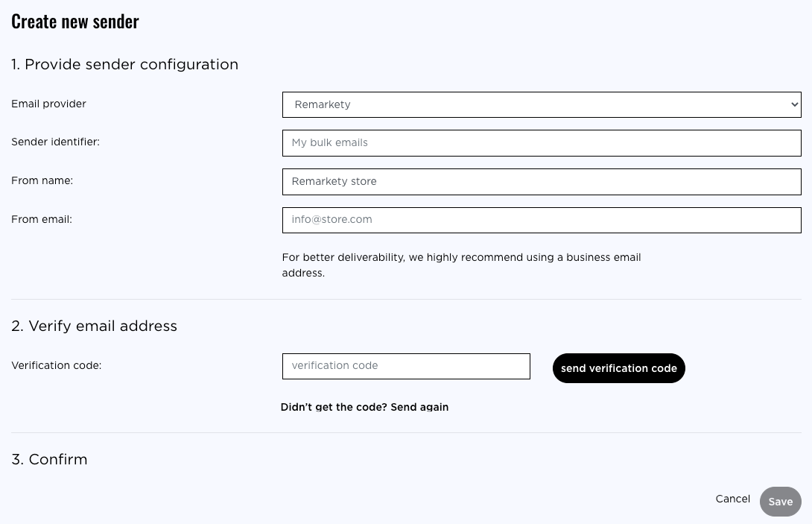Click the Save button

tap(781, 502)
